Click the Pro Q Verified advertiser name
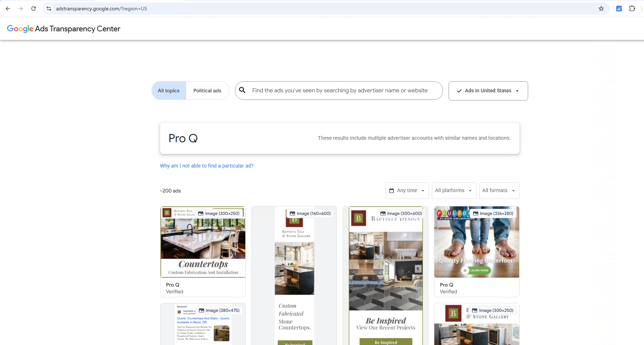 pyautogui.click(x=172, y=285)
